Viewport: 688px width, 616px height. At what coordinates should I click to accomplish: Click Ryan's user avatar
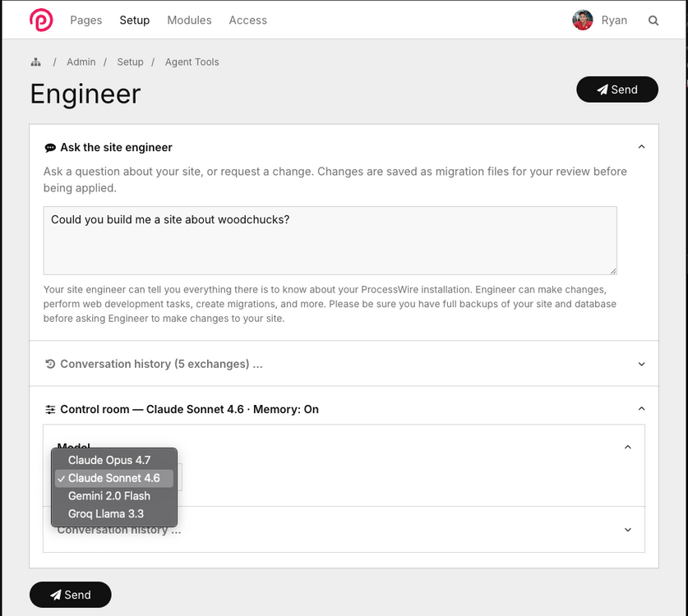click(583, 21)
